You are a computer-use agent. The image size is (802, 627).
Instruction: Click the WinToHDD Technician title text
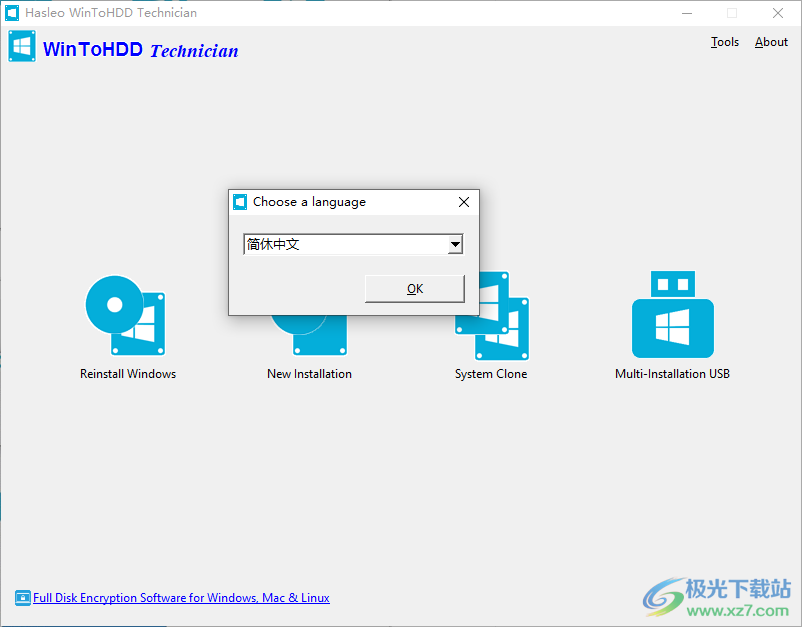[x=141, y=50]
